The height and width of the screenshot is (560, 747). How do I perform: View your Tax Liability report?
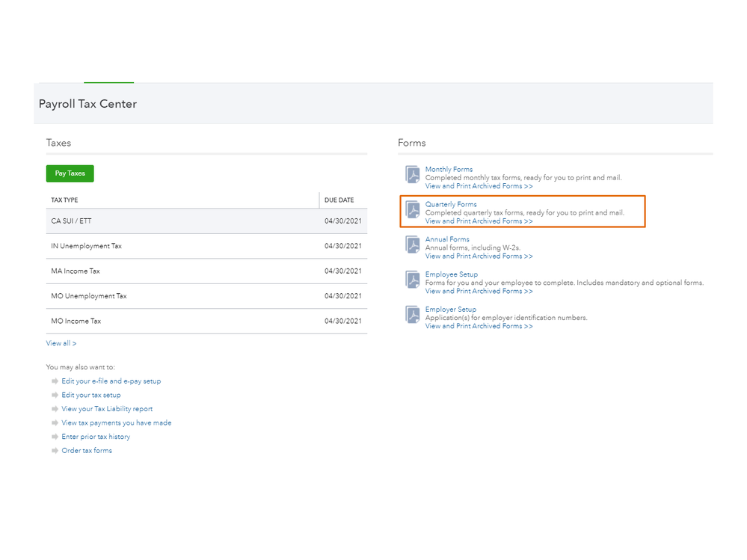coord(107,409)
